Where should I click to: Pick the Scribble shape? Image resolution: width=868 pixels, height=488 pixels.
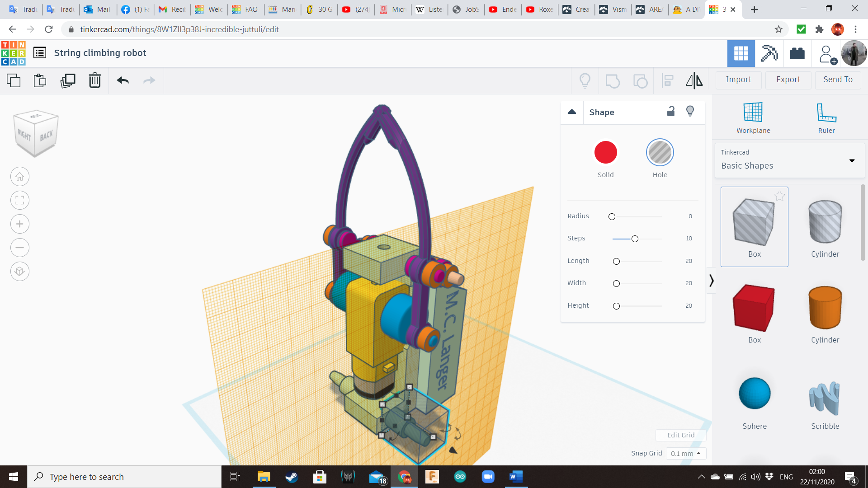(x=825, y=399)
